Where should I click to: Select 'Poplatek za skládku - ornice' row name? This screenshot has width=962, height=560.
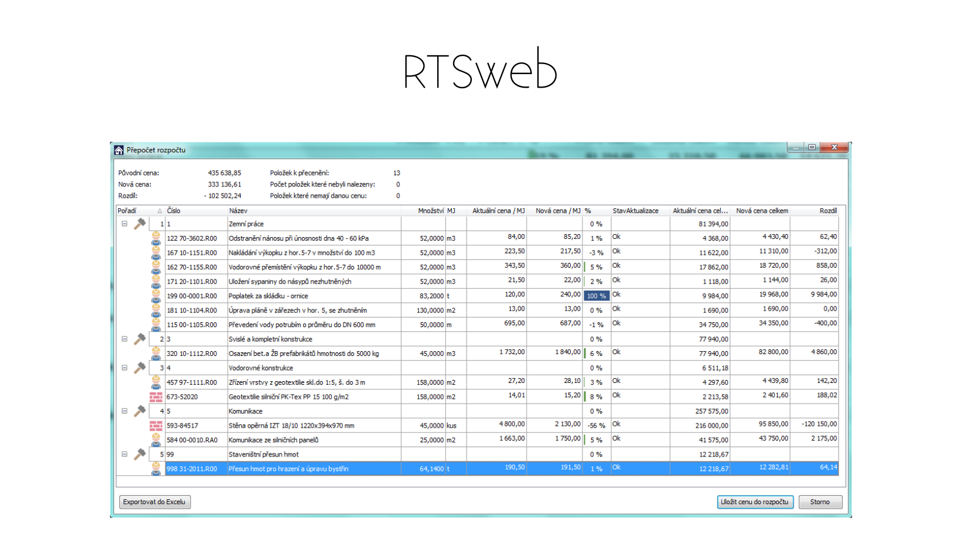coord(268,296)
